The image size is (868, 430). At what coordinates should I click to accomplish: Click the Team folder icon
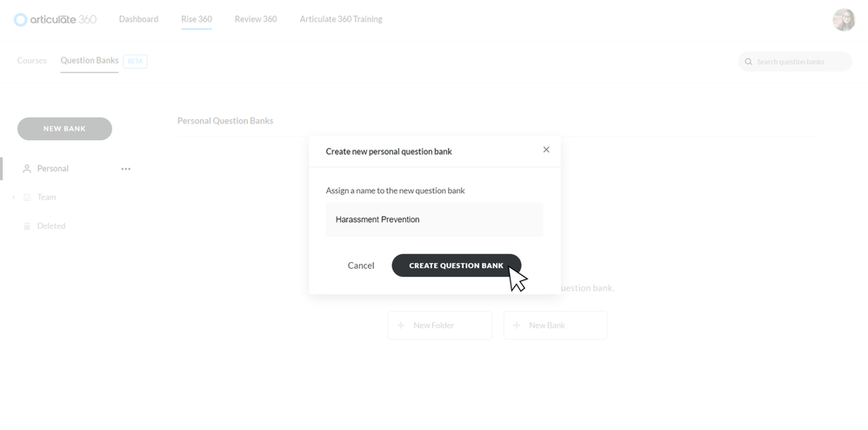coord(27,198)
